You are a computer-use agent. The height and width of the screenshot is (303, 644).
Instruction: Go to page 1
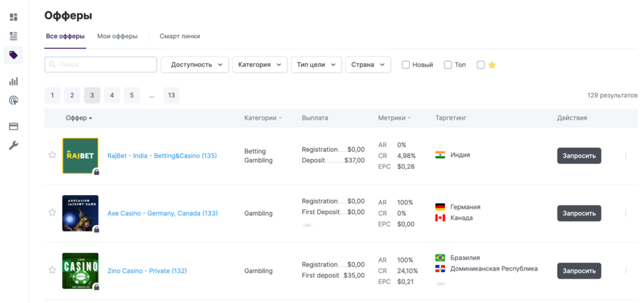coord(52,95)
